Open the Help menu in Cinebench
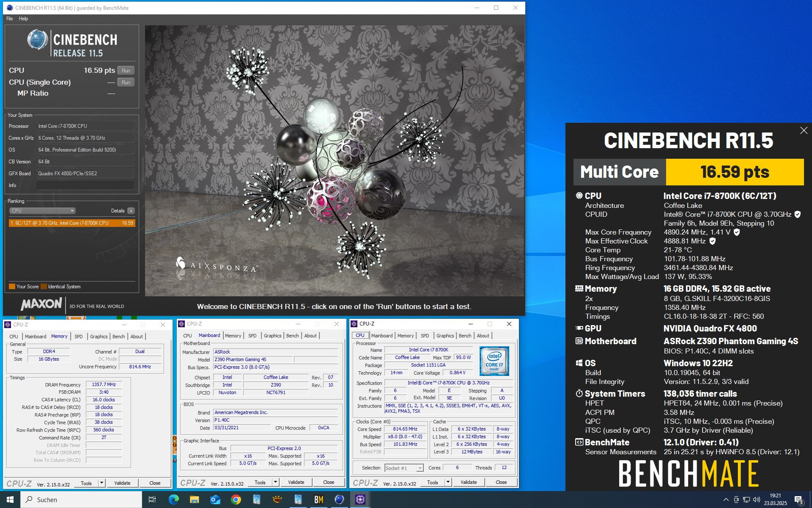812x508 pixels. (x=24, y=19)
